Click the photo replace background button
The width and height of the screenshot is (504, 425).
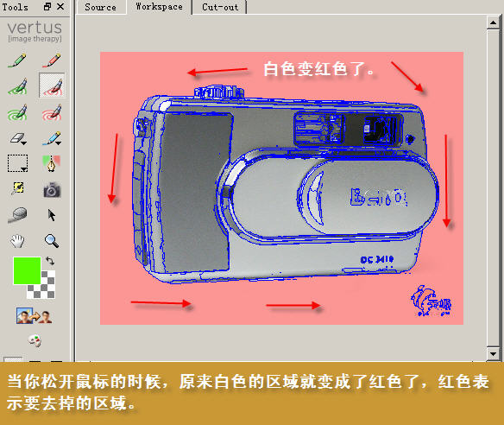coord(35,315)
